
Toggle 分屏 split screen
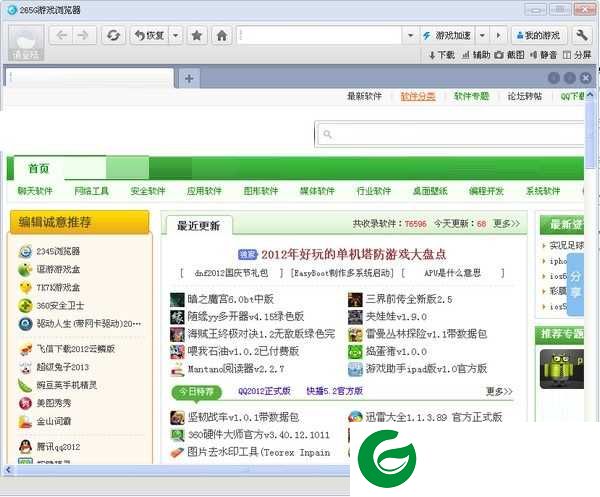(577, 55)
